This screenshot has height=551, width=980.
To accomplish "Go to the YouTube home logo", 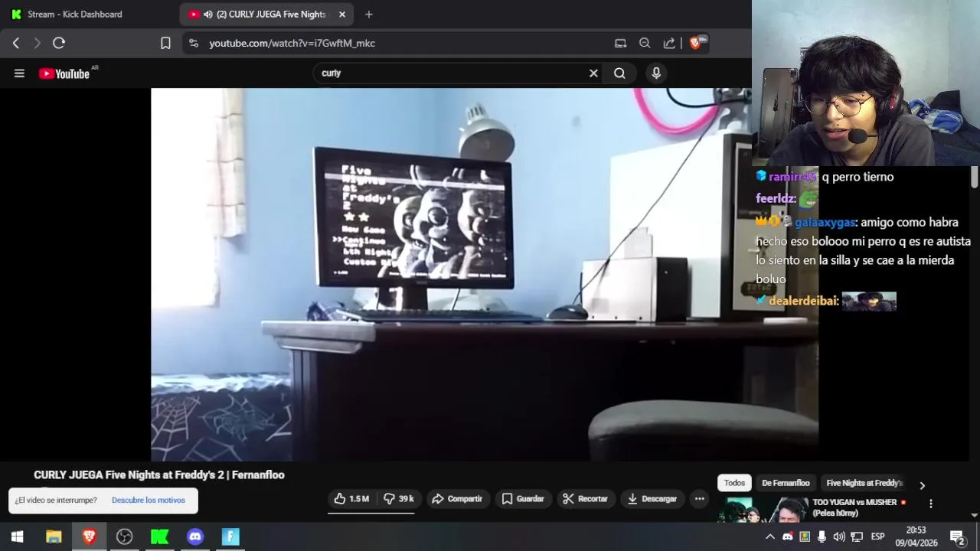I will [65, 73].
